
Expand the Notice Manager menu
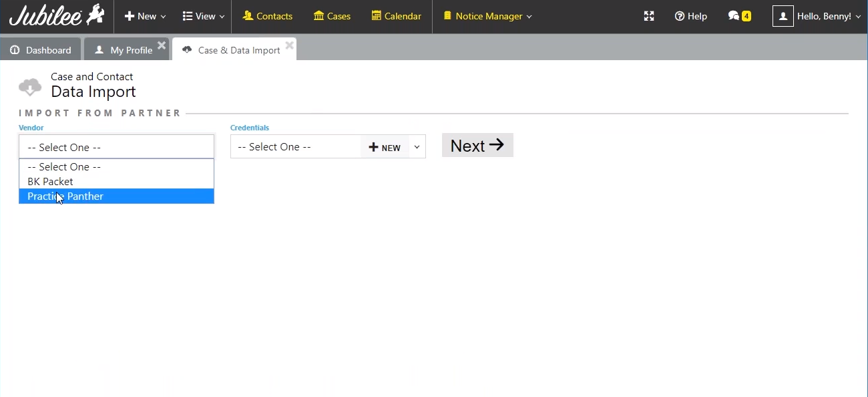(x=487, y=16)
